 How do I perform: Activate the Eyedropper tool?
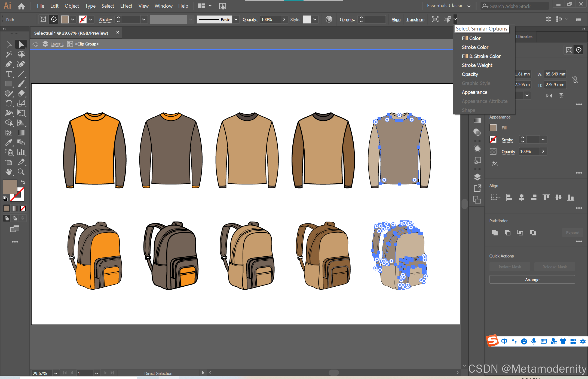[x=8, y=142]
